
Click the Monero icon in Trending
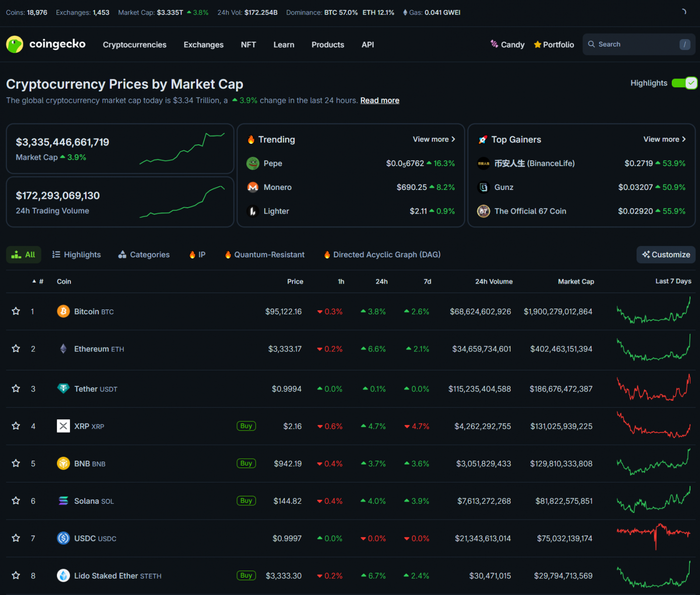(253, 187)
